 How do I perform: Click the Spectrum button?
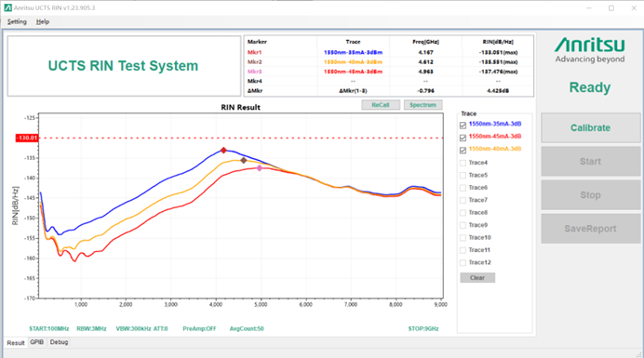[x=423, y=105]
